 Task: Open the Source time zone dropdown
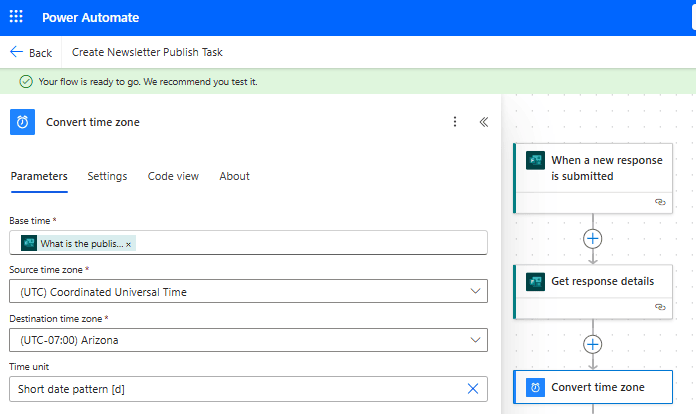[248, 292]
